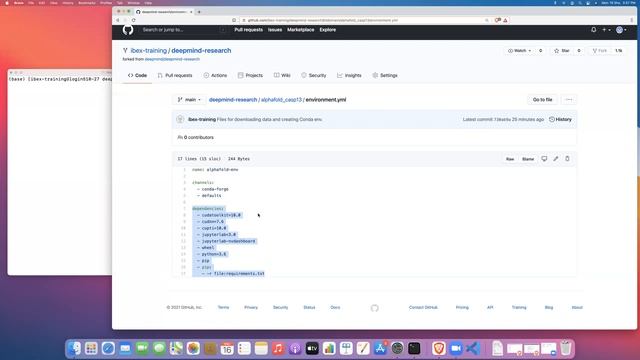Click the name: alphafold-env line

pos(215,169)
